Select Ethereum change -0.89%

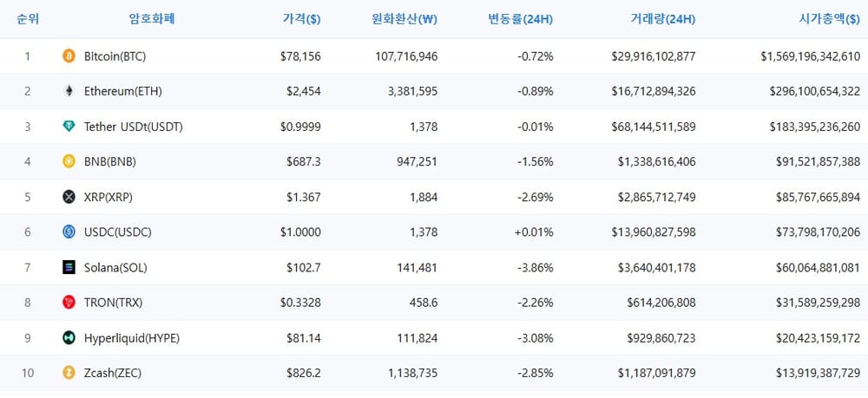(x=535, y=92)
